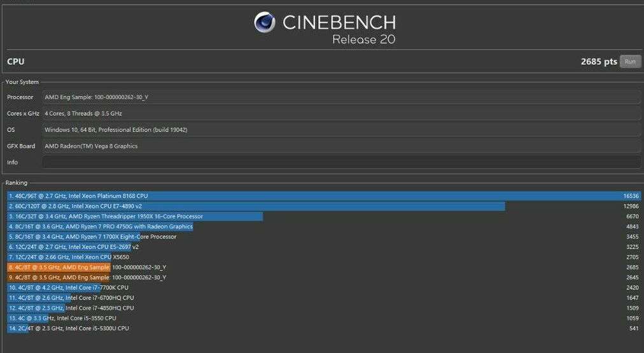Screen dimensions: 644x353
Task: Select the Cores x GHz value field
Action: coord(341,114)
